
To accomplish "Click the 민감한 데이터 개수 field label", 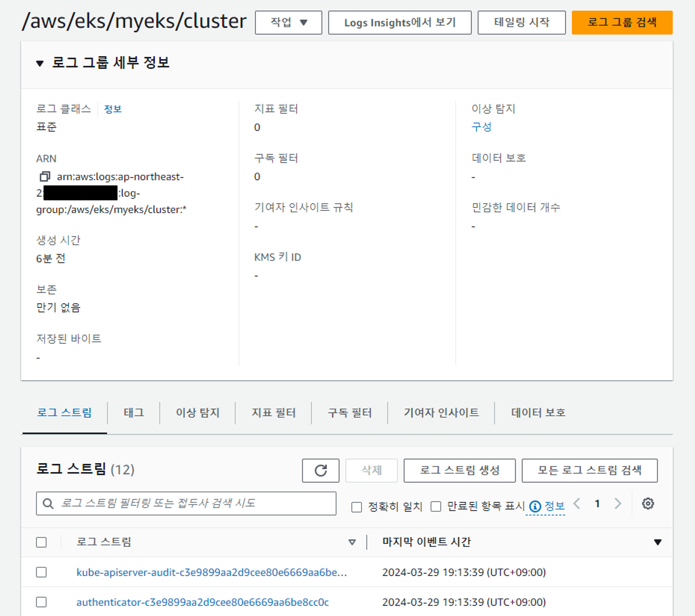I will pyautogui.click(x=516, y=207).
